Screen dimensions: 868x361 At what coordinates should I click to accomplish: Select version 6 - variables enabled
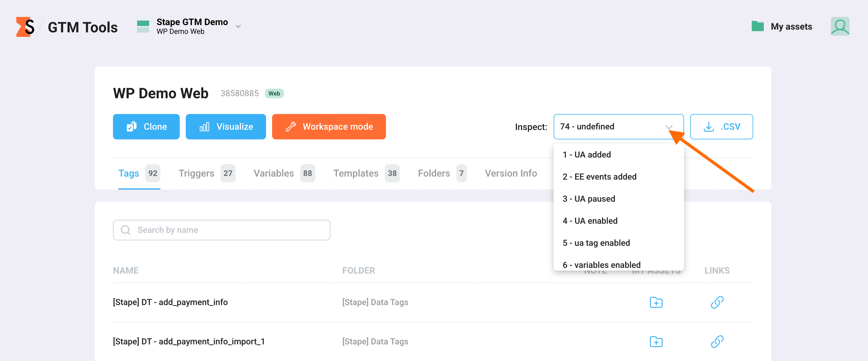point(618,265)
